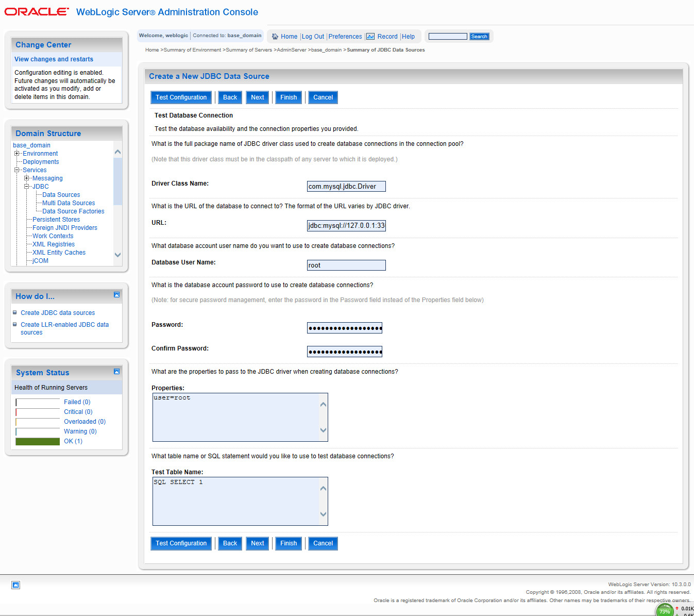Image resolution: width=694 pixels, height=616 pixels.
Task: Click the Record icon in toolbar
Action: point(370,37)
